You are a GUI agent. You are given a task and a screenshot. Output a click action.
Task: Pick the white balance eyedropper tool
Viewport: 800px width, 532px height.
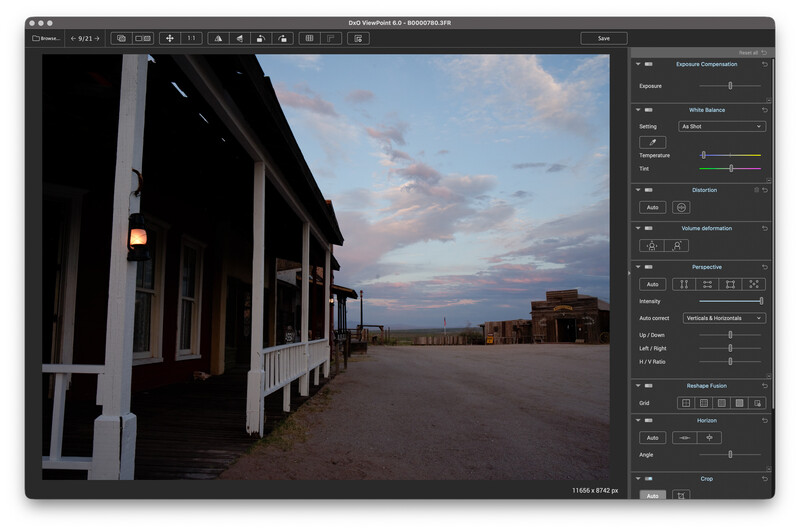[x=653, y=142]
